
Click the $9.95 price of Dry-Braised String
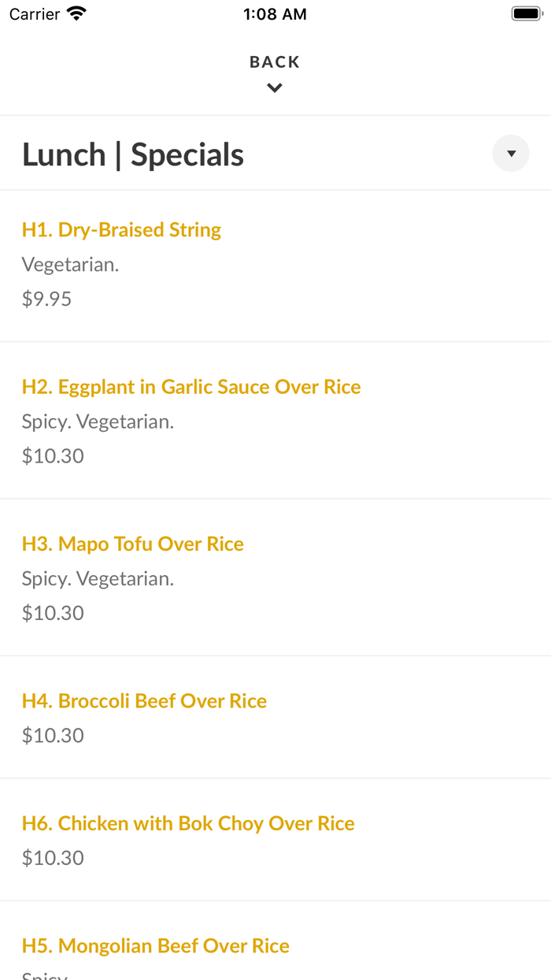tap(46, 299)
